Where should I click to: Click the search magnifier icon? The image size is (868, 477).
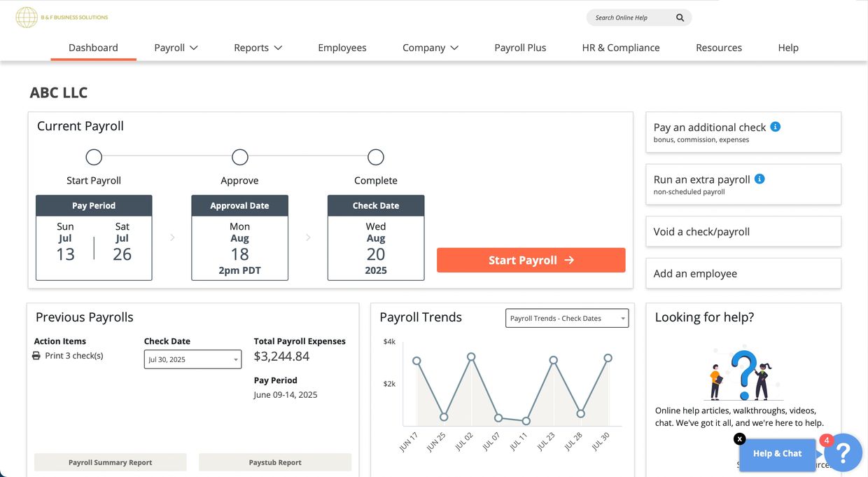tap(680, 18)
